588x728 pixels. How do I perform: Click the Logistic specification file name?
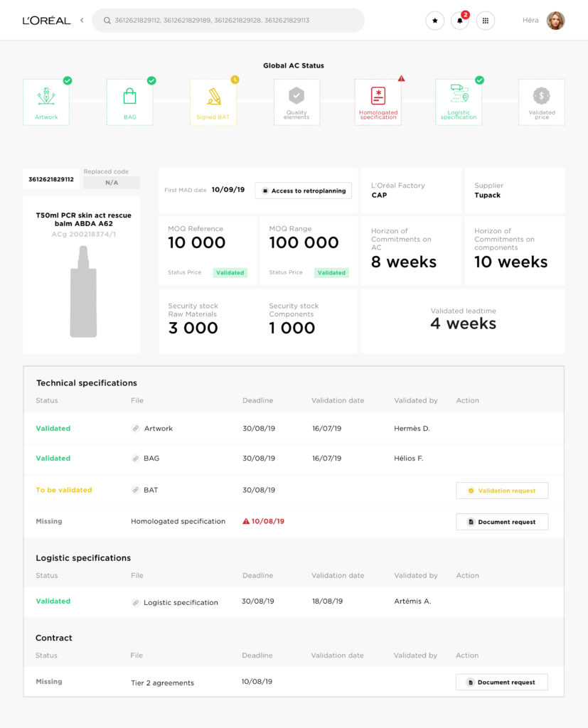tap(181, 603)
